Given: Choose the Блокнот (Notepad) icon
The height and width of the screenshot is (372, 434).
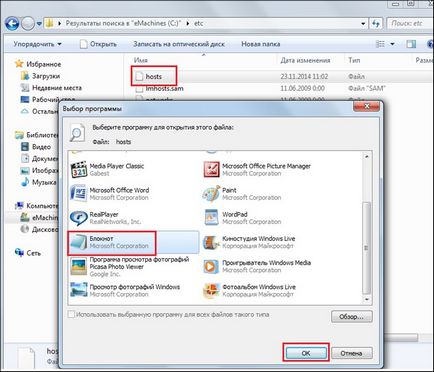Looking at the screenshot, I should (x=79, y=242).
